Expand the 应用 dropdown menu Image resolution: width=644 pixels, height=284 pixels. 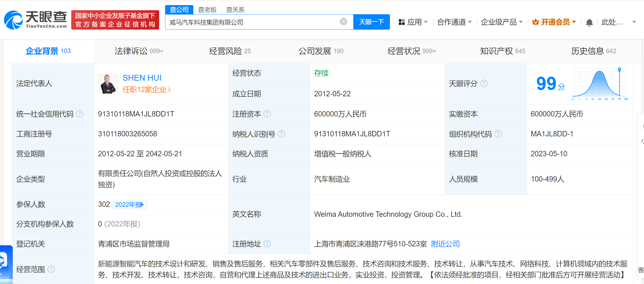(413, 22)
